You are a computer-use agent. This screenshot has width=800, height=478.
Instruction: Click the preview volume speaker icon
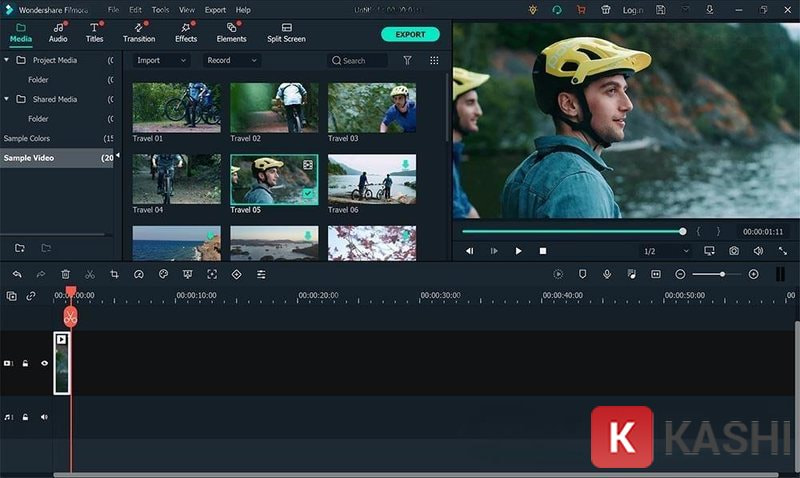(758, 250)
